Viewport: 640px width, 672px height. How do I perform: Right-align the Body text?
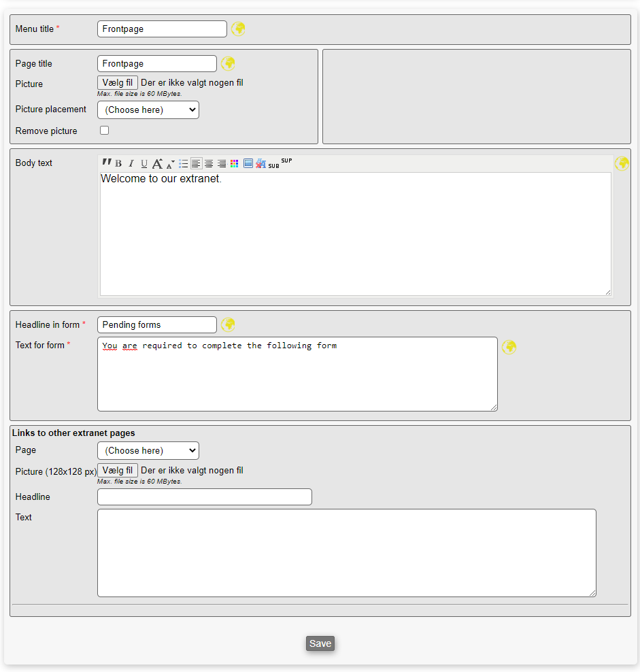pos(222,164)
